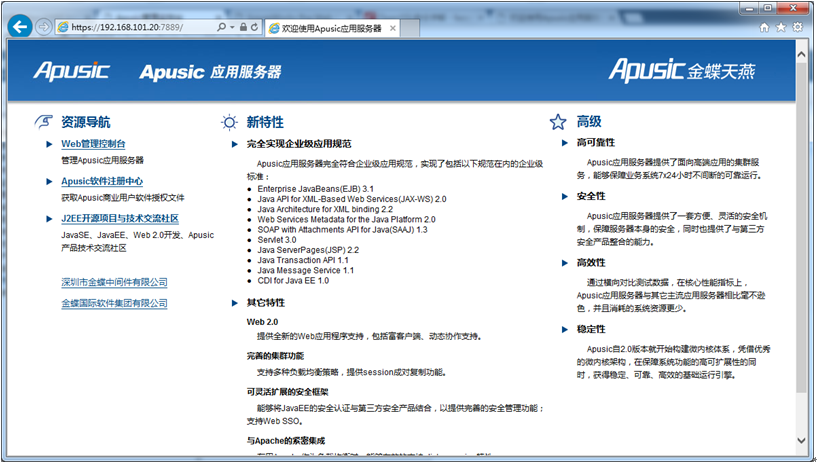Click the arrow bullet beside 稳定性
This screenshot has height=464, width=817.
click(564, 330)
